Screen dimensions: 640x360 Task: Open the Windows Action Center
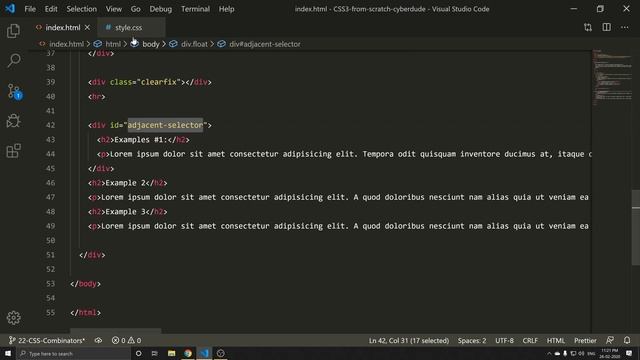click(629, 353)
